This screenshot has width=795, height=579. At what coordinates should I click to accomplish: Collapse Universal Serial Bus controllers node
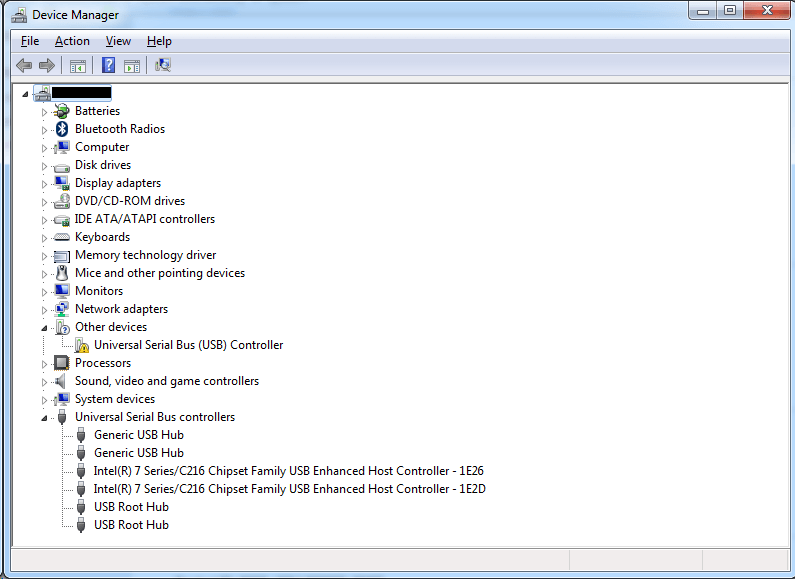[x=44, y=418]
